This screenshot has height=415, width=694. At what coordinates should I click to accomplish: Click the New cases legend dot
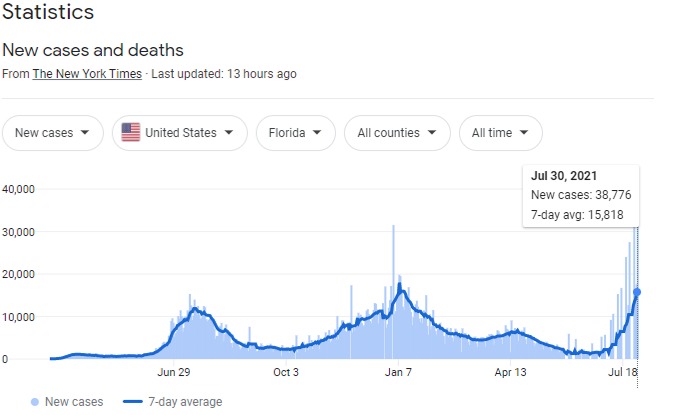36,402
